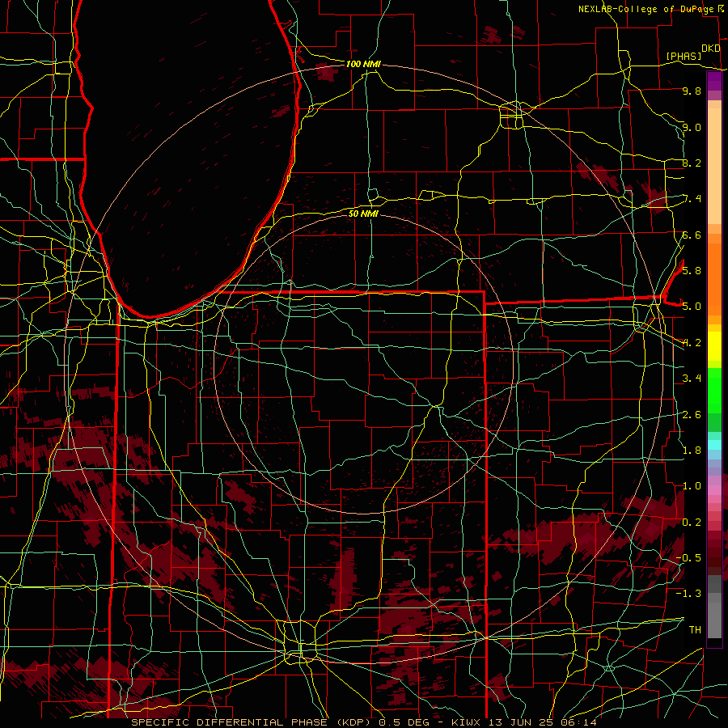Image resolution: width=728 pixels, height=728 pixels.
Task: Pick the pink segment of the color scale
Action: (714, 490)
